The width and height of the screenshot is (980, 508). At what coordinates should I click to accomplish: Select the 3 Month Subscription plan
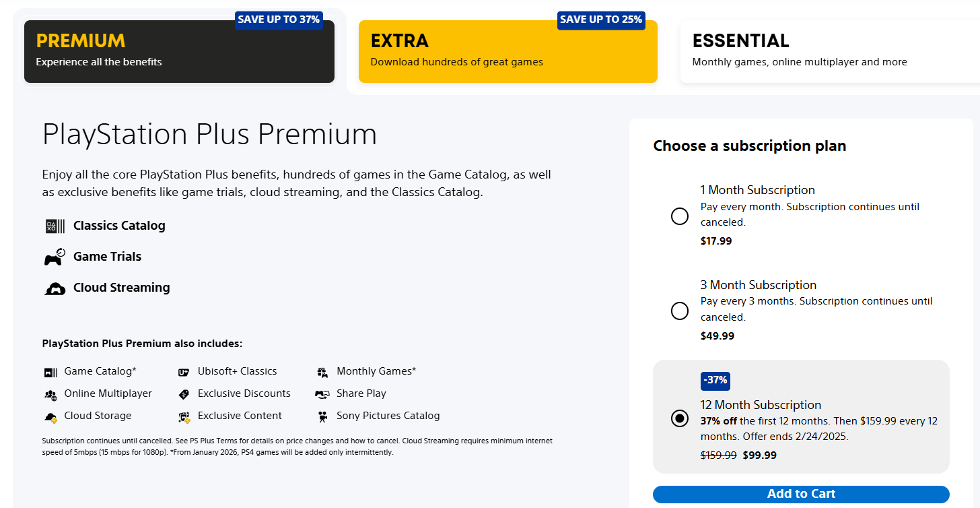coord(679,311)
